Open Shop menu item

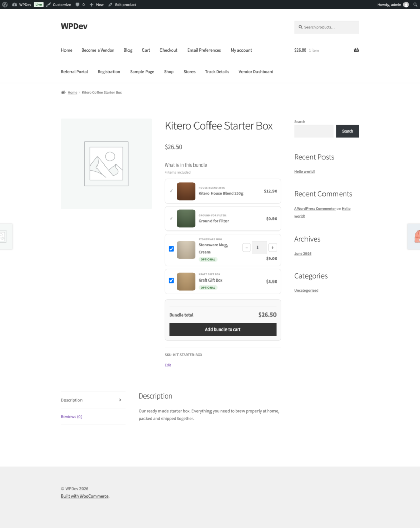coord(169,72)
